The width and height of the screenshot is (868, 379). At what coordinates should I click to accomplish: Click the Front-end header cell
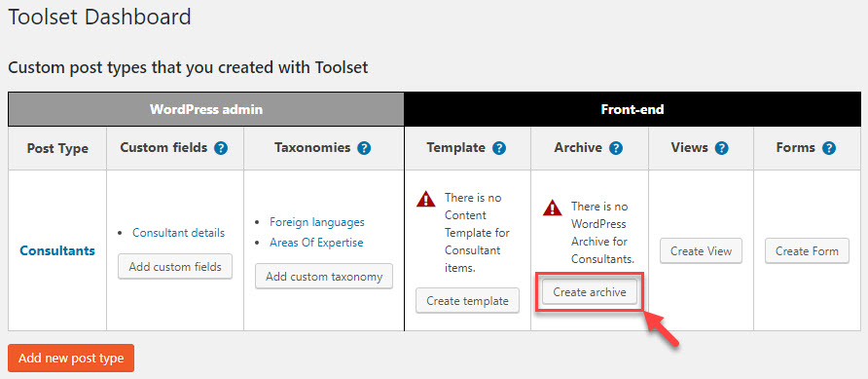(x=633, y=110)
